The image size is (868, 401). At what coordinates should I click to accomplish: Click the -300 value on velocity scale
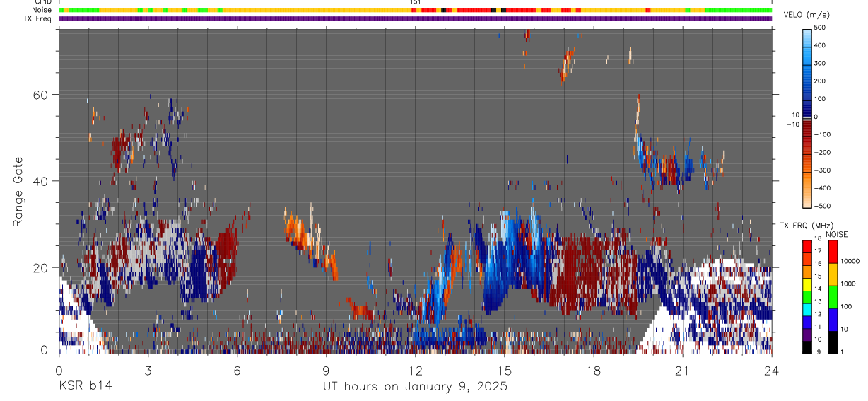pyautogui.click(x=823, y=170)
